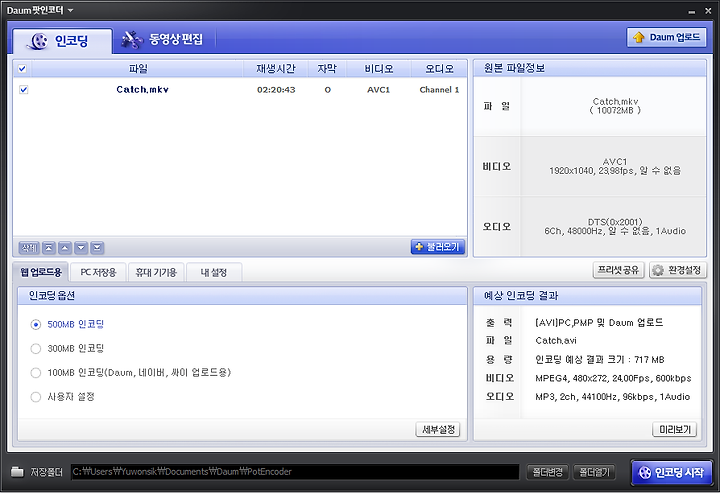Minimize the Daum 팟인코더 window
This screenshot has height=494, width=720.
tap(692, 11)
